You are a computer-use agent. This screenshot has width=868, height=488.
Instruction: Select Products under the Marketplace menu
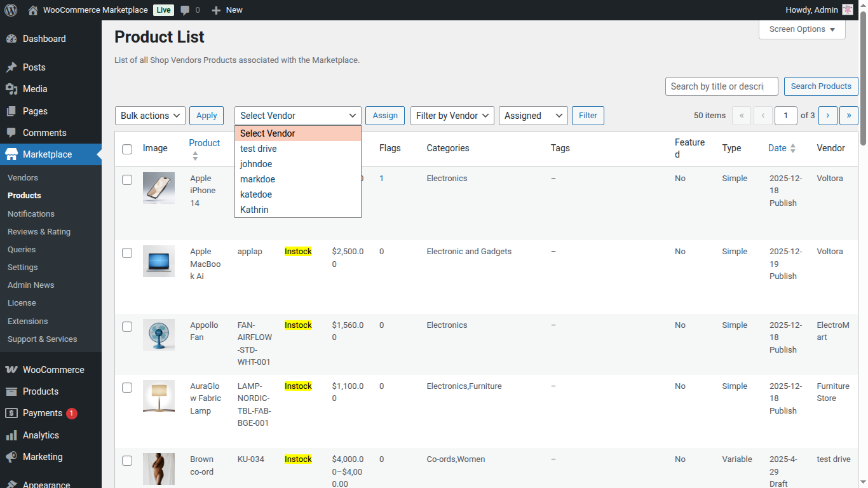tap(24, 195)
